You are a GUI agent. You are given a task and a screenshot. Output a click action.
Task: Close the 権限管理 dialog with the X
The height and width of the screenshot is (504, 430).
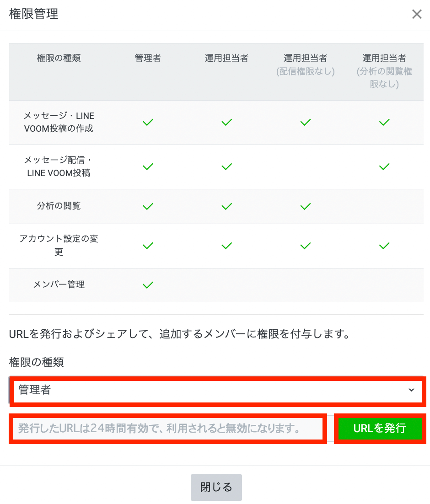(x=416, y=14)
